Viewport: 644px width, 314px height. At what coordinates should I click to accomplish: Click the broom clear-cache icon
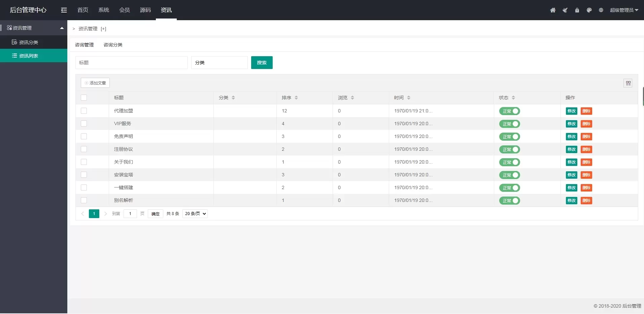pos(565,10)
